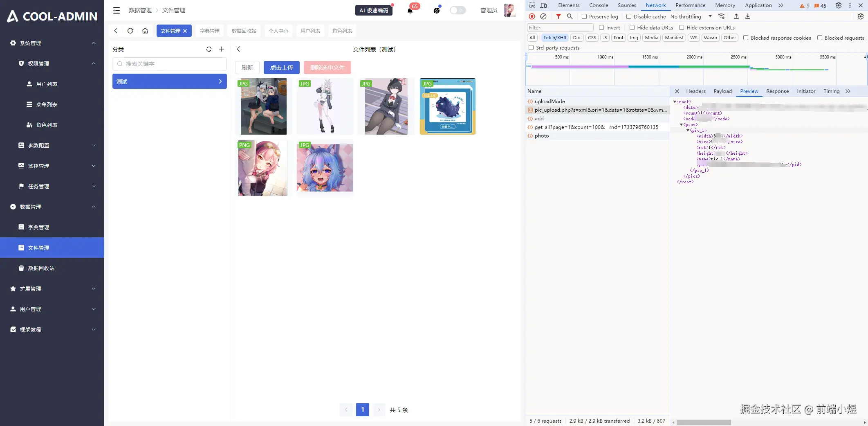Tick the Invert filter checkbox
Screen dimensions: 868x426
pos(601,27)
